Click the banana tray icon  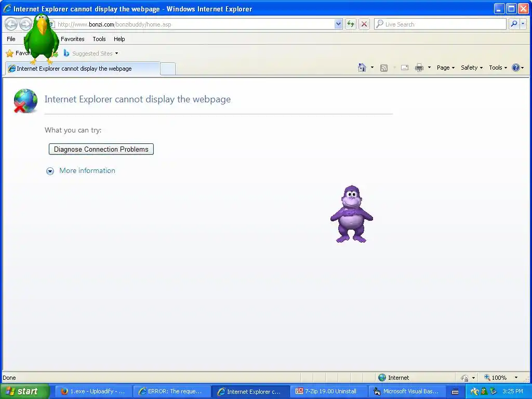[474, 391]
